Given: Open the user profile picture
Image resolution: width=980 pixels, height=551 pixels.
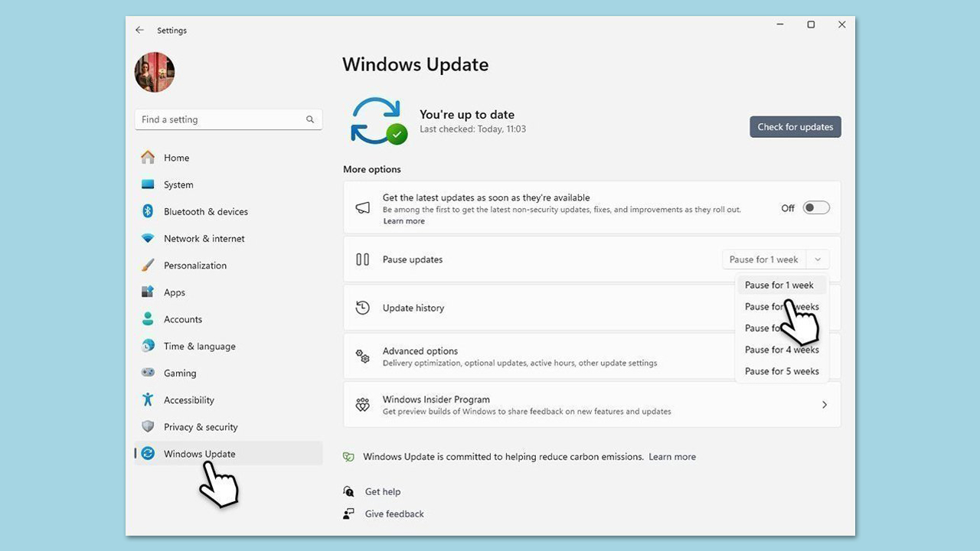Looking at the screenshot, I should (155, 72).
